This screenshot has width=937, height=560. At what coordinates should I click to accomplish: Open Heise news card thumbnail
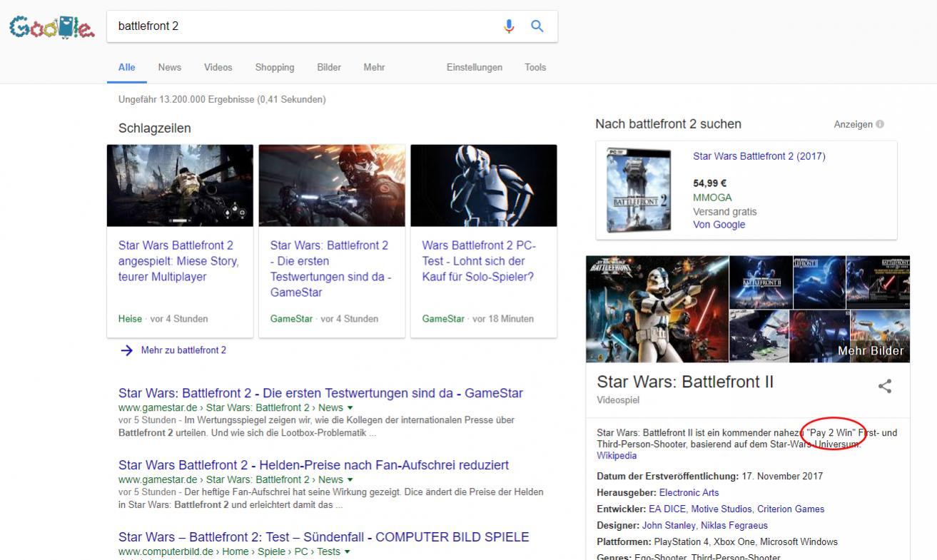[180, 185]
